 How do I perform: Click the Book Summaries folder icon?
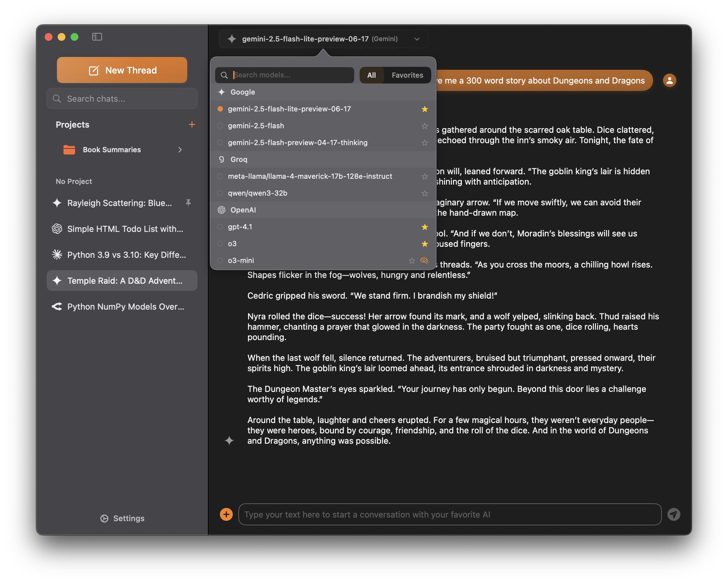click(x=69, y=150)
